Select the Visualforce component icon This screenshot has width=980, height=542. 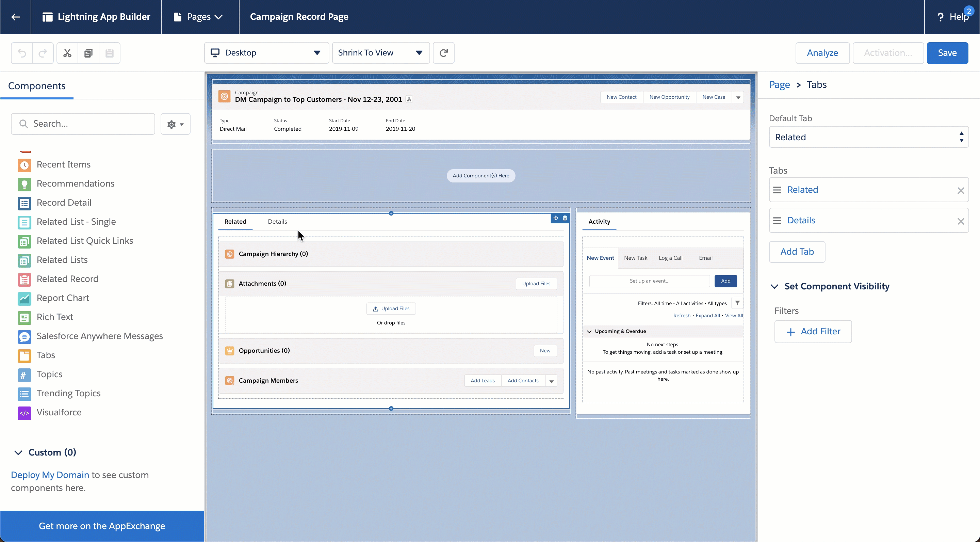tap(24, 413)
